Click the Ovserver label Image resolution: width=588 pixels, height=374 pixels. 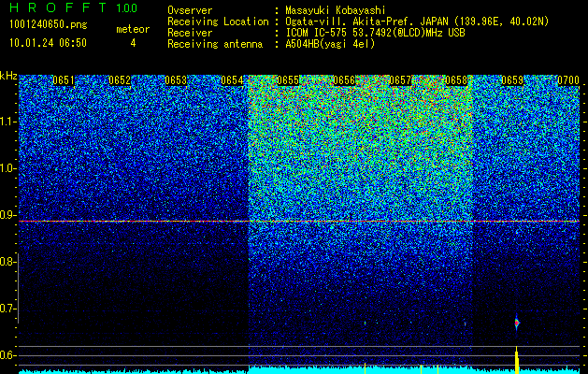tap(190, 10)
